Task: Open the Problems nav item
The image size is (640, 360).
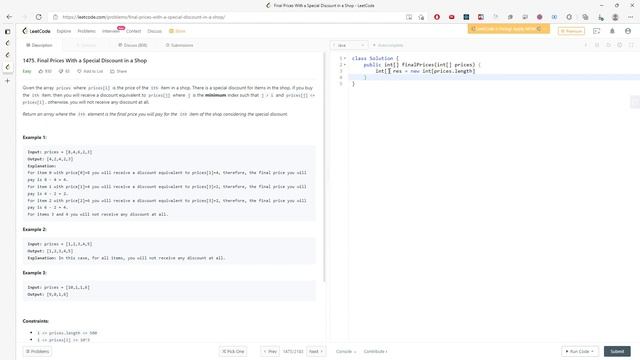Action: (87, 31)
